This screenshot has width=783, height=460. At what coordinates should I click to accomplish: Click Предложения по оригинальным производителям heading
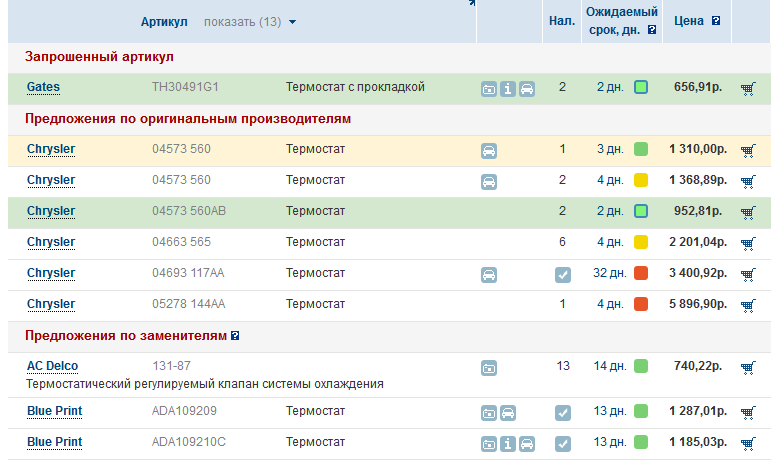(188, 119)
